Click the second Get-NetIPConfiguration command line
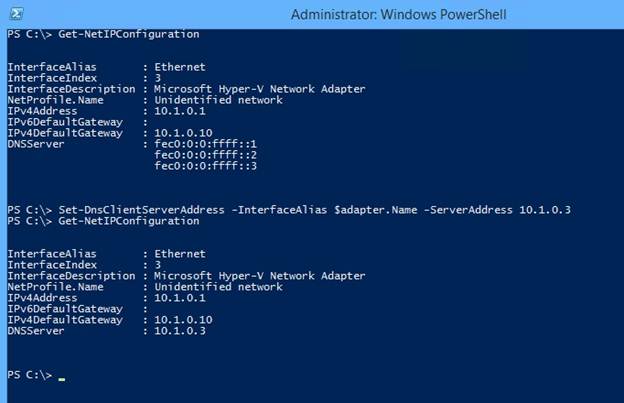 103,221
